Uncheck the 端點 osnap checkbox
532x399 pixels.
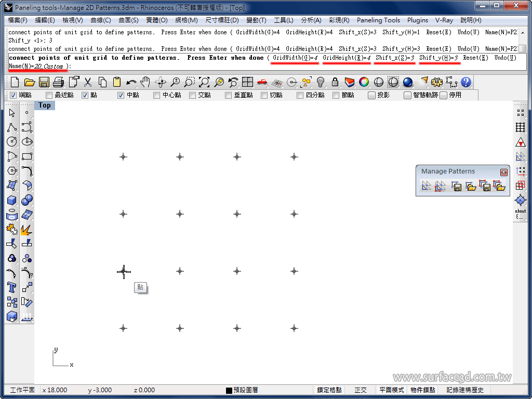(x=13, y=96)
